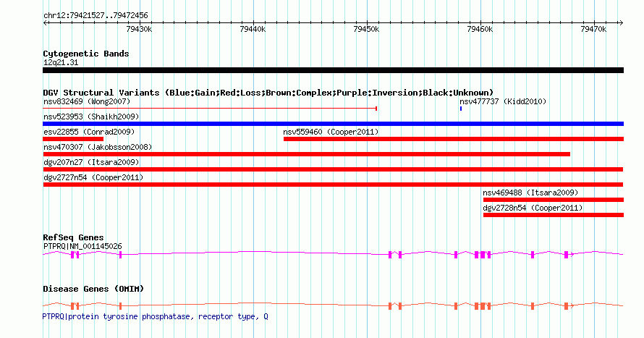Click the 79470k ruler tick label
The image size is (644, 338).
click(593, 29)
